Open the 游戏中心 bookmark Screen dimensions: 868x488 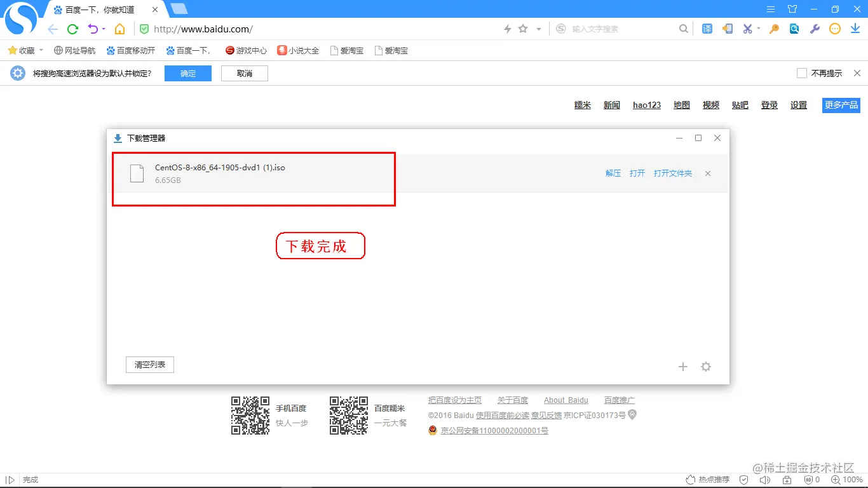[246, 50]
